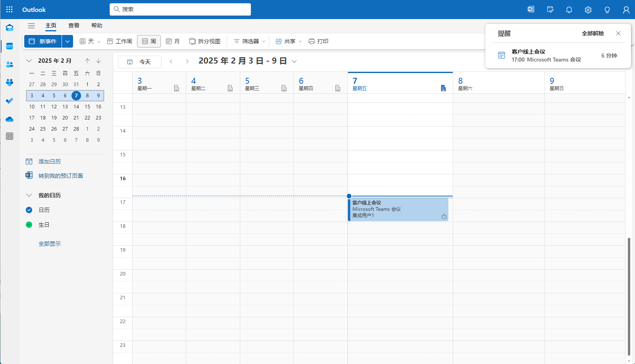
Task: Switch to Work week (工作周) view
Action: (120, 41)
